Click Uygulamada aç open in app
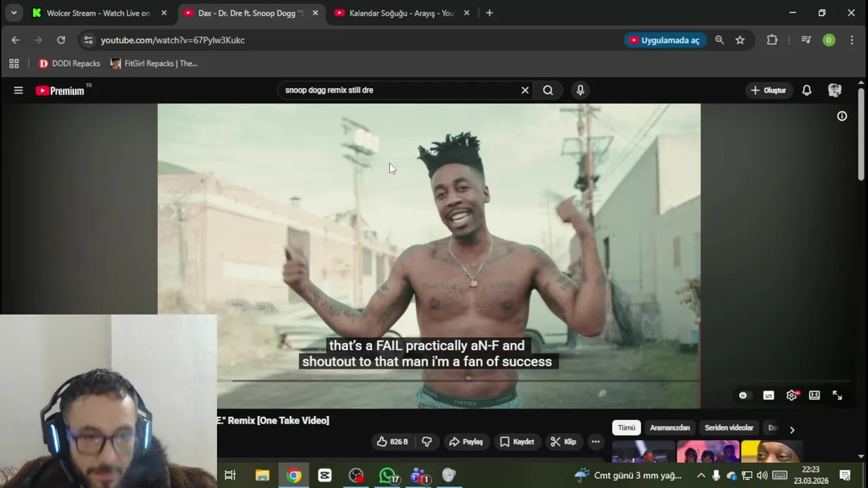Image resolution: width=868 pixels, height=488 pixels. [x=665, y=40]
